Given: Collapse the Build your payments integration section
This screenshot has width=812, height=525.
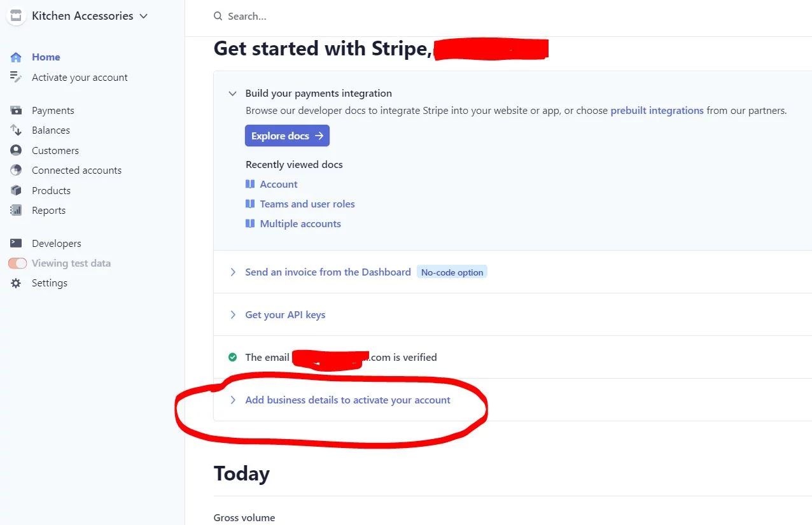Looking at the screenshot, I should (x=232, y=94).
